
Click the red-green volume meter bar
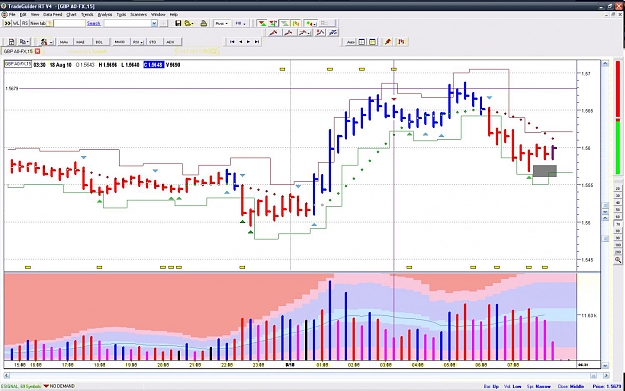point(618,118)
